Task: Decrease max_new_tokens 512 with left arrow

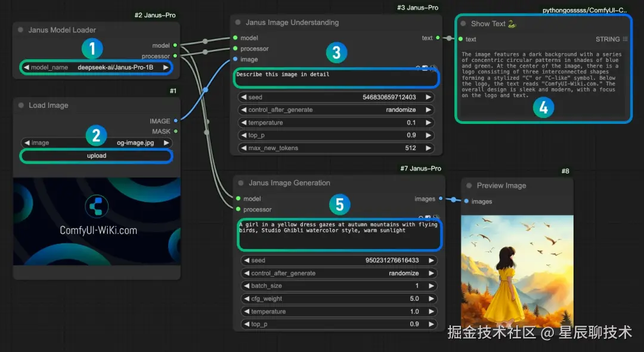Action: coord(243,148)
